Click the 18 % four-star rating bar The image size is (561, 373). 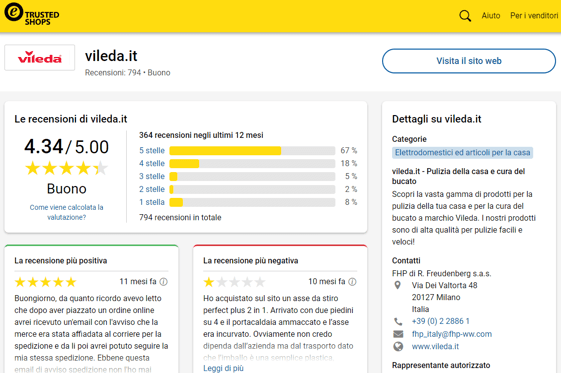(x=252, y=163)
